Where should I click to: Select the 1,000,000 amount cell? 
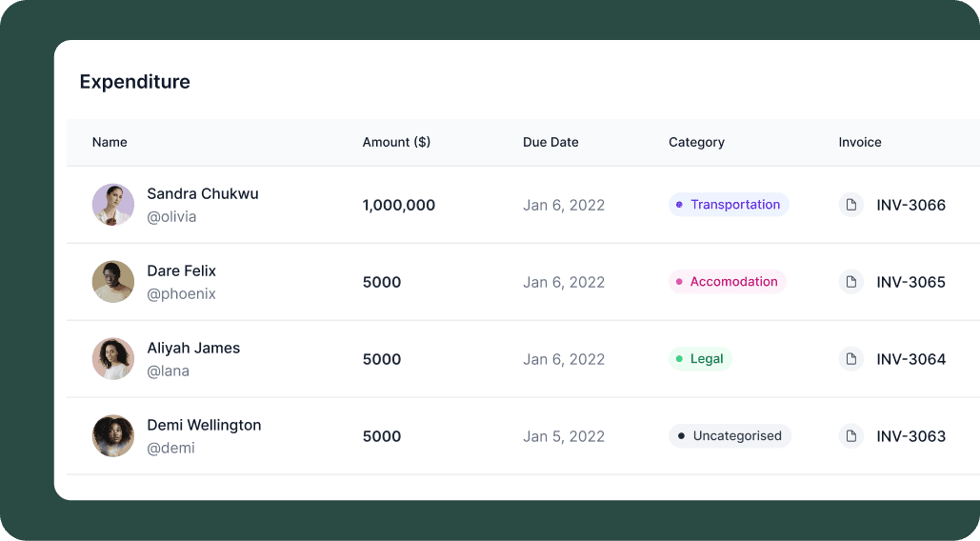[x=399, y=205]
